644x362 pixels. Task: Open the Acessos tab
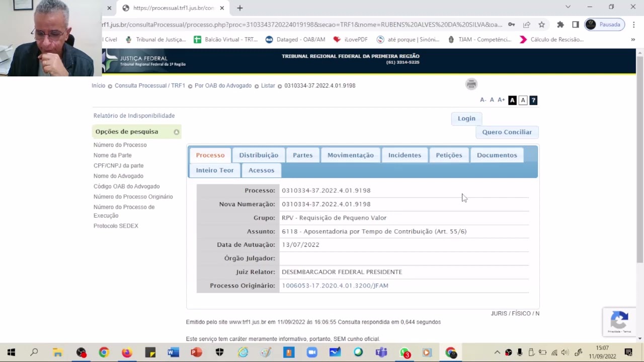point(262,170)
